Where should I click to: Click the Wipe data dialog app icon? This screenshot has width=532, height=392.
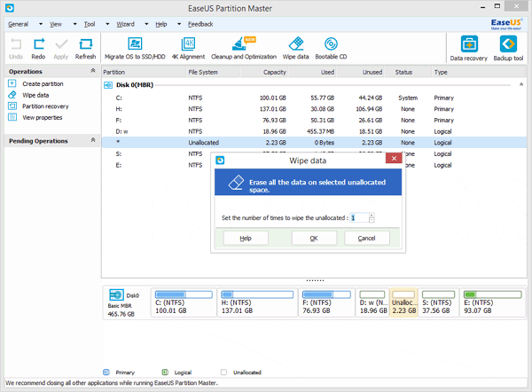(x=220, y=161)
